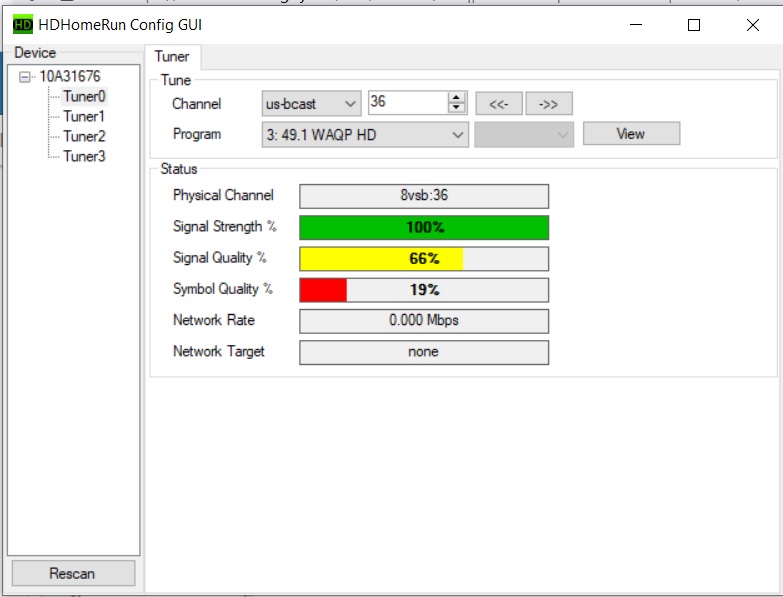The height and width of the screenshot is (597, 783).
Task: Click the Signal Quality % label
Action: [x=220, y=258]
